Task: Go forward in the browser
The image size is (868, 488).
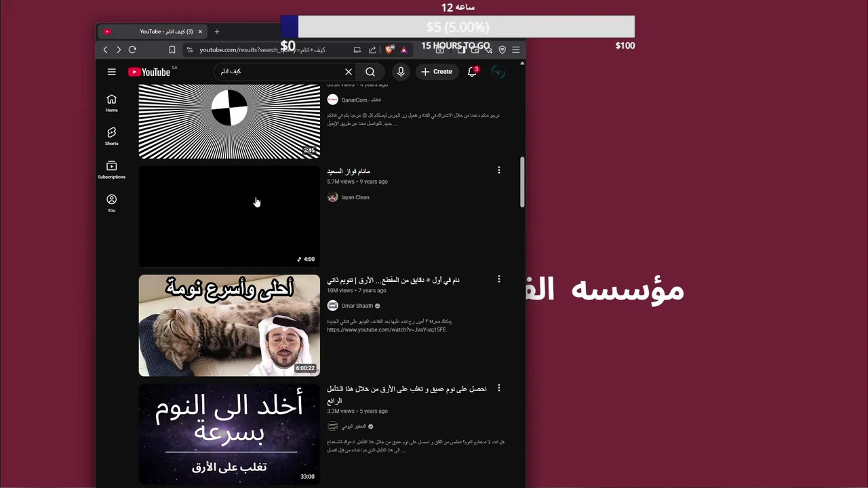Action: (118, 49)
